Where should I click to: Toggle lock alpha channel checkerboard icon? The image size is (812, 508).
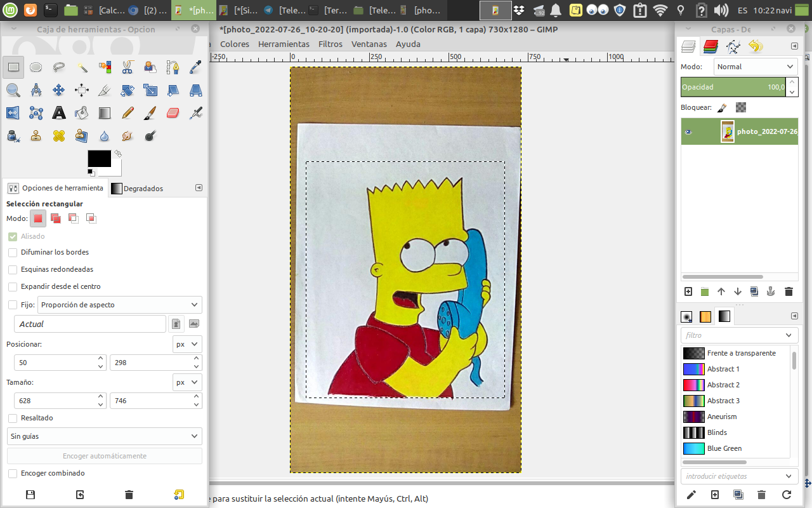tap(741, 108)
